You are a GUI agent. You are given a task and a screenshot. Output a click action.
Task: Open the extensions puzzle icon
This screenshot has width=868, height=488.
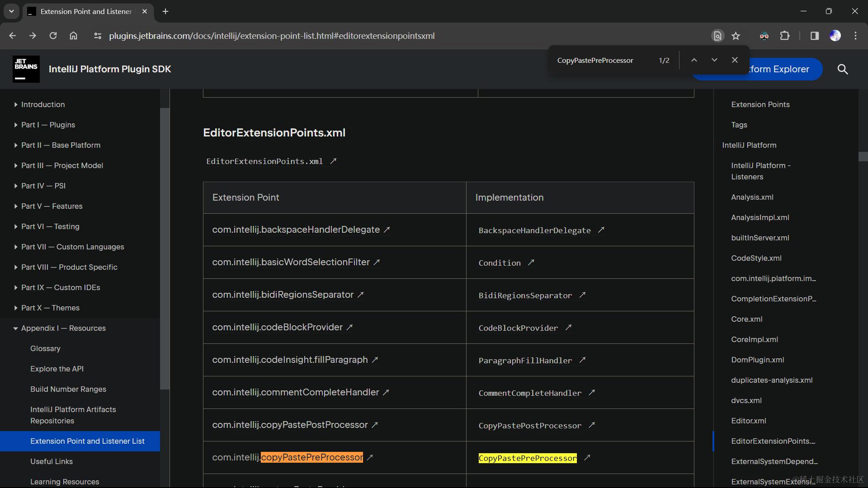[785, 36]
